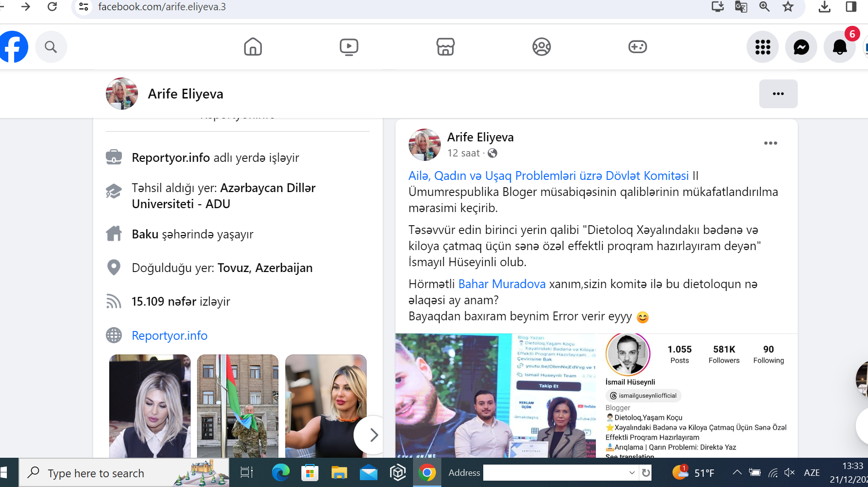Install app icon in address bar
This screenshot has width=868, height=487.
[x=717, y=7]
